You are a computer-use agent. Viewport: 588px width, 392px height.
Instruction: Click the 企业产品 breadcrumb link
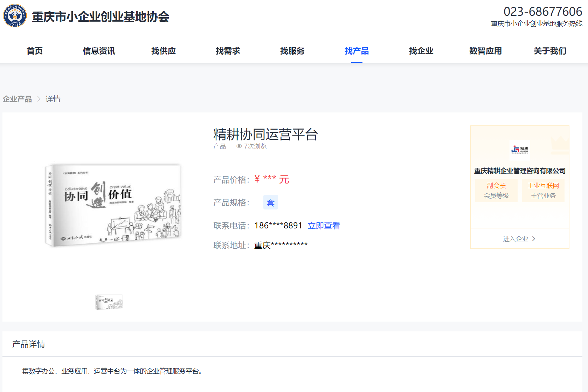pyautogui.click(x=17, y=99)
